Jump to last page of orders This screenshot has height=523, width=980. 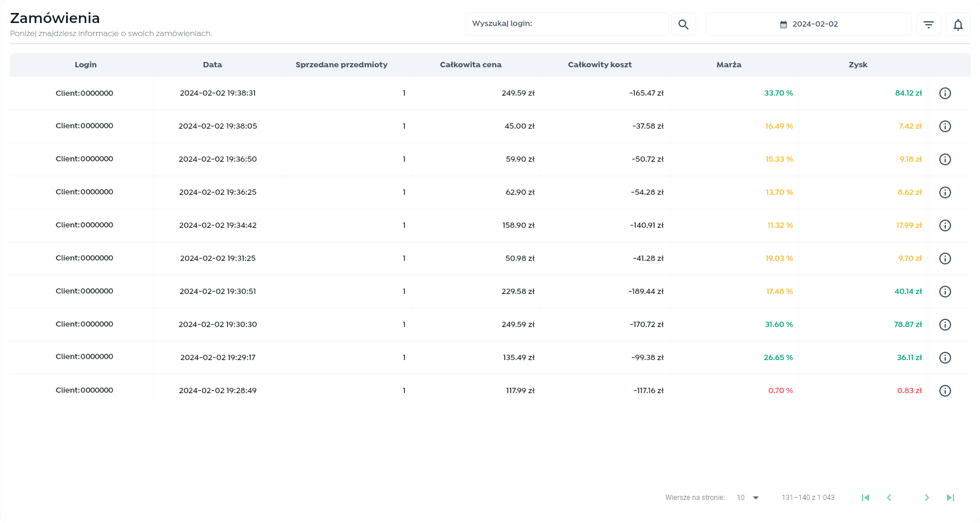point(950,498)
